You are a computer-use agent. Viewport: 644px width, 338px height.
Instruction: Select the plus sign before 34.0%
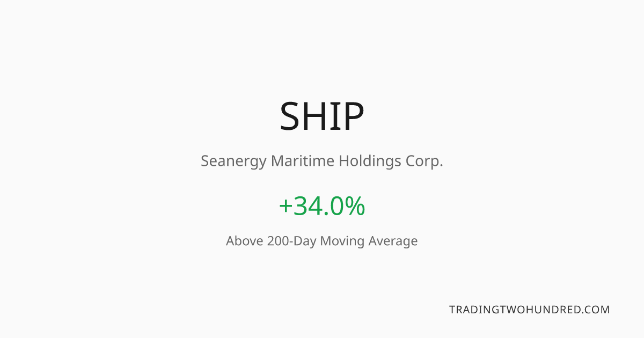285,207
